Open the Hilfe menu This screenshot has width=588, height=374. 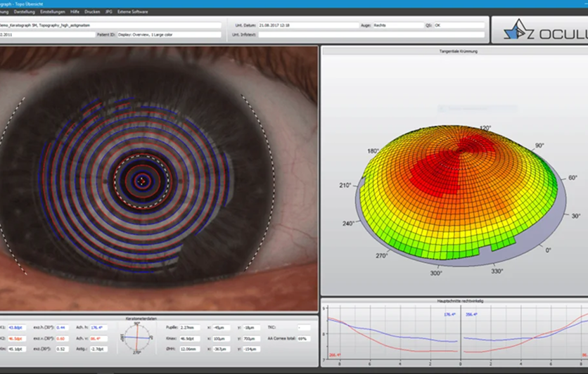[75, 12]
